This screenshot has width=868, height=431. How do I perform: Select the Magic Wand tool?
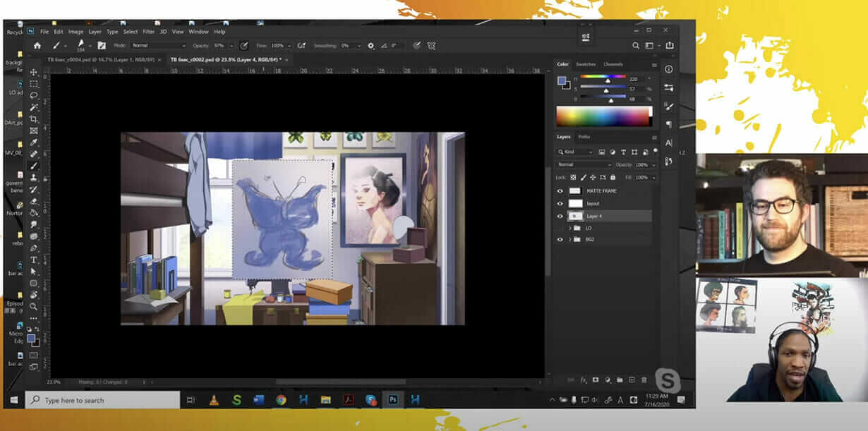coord(33,107)
